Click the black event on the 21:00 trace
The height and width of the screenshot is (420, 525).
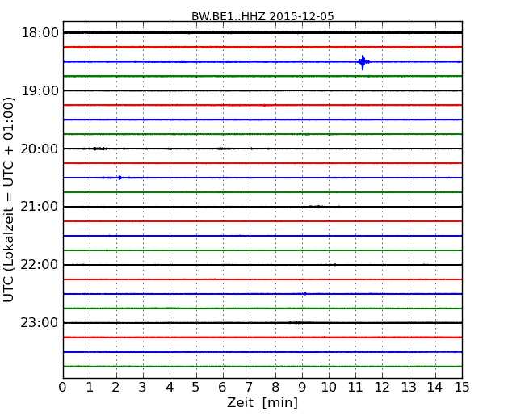[316, 207]
